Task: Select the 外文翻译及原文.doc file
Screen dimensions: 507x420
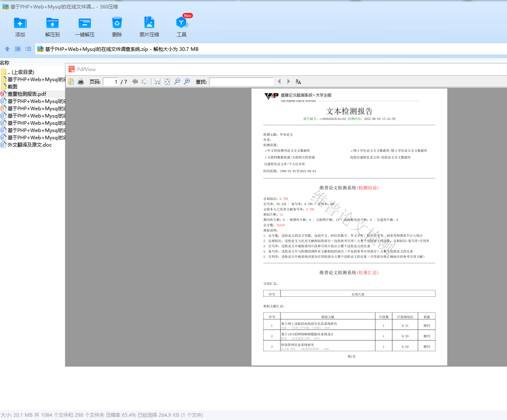Action: pyautogui.click(x=32, y=145)
